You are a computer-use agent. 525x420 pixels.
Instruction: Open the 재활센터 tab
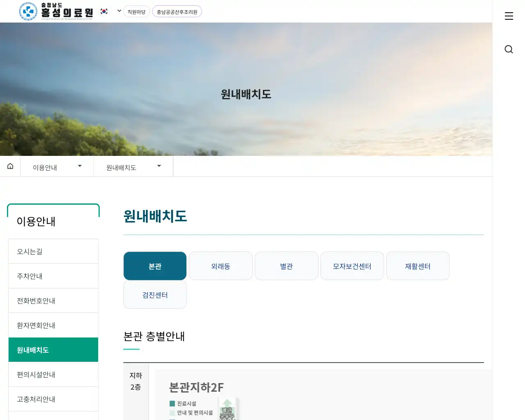pos(418,266)
